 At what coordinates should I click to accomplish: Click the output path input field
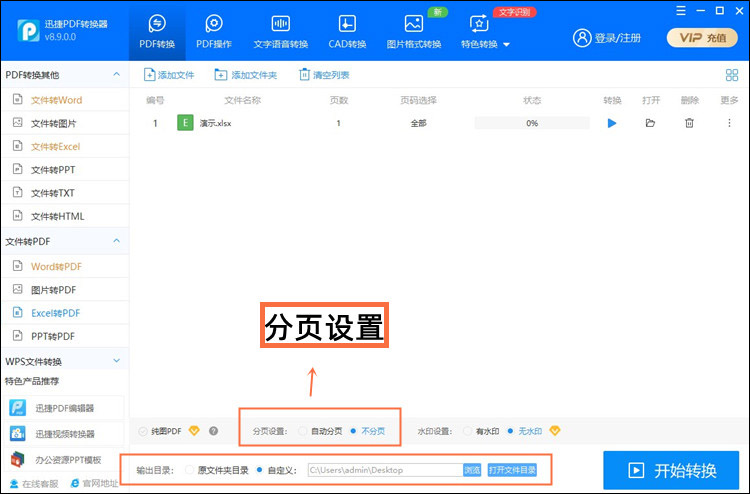386,470
